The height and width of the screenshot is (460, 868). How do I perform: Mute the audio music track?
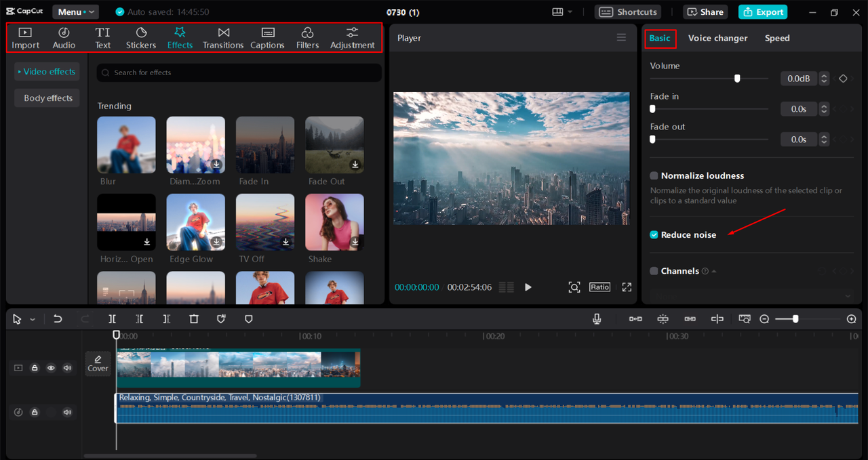point(67,412)
